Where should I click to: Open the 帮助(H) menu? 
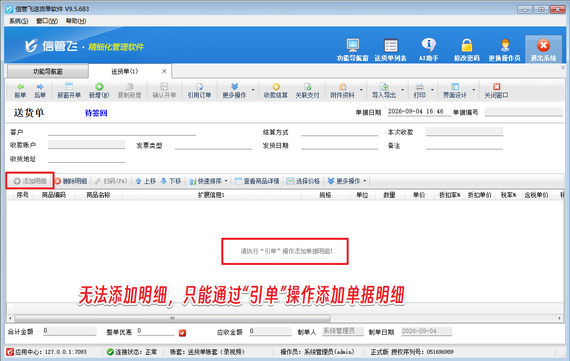tap(76, 21)
